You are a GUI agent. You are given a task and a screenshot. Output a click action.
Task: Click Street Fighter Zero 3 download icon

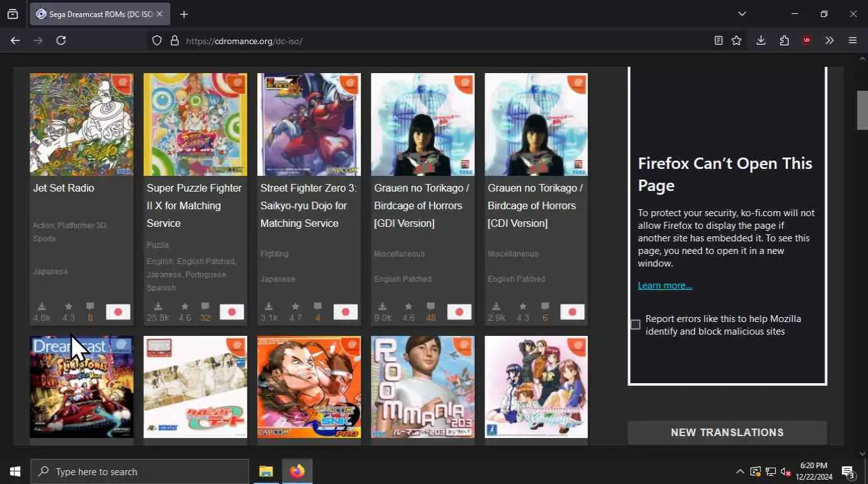pyautogui.click(x=269, y=306)
